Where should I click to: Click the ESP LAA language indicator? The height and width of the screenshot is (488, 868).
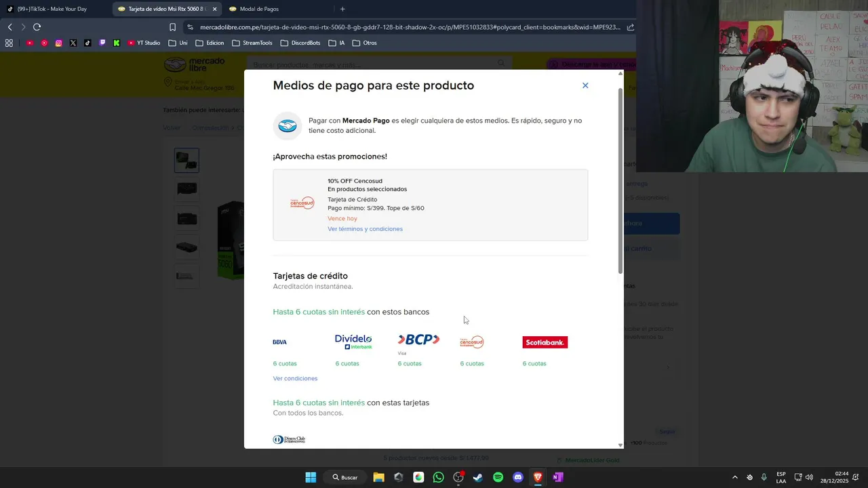click(781, 477)
